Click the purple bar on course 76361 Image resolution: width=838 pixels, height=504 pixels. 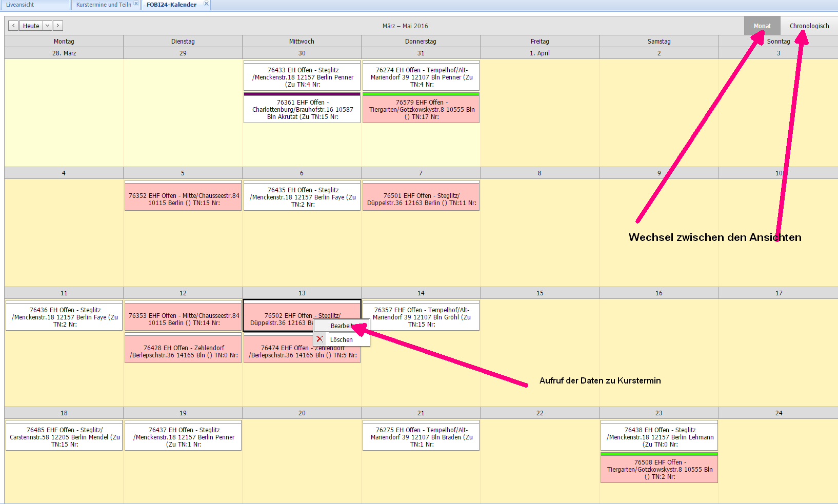click(x=302, y=94)
